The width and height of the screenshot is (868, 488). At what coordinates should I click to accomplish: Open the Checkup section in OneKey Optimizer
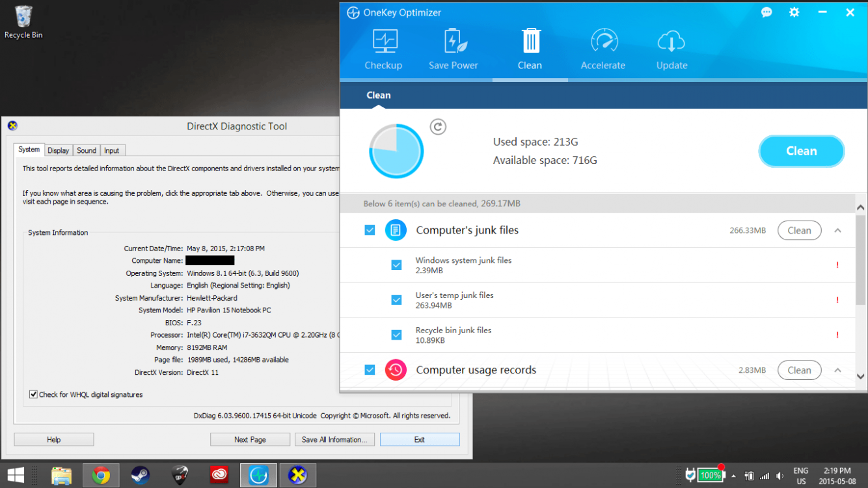tap(383, 49)
